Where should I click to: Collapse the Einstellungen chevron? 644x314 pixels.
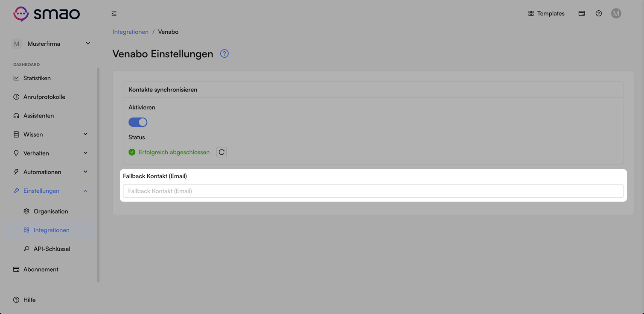click(x=85, y=191)
